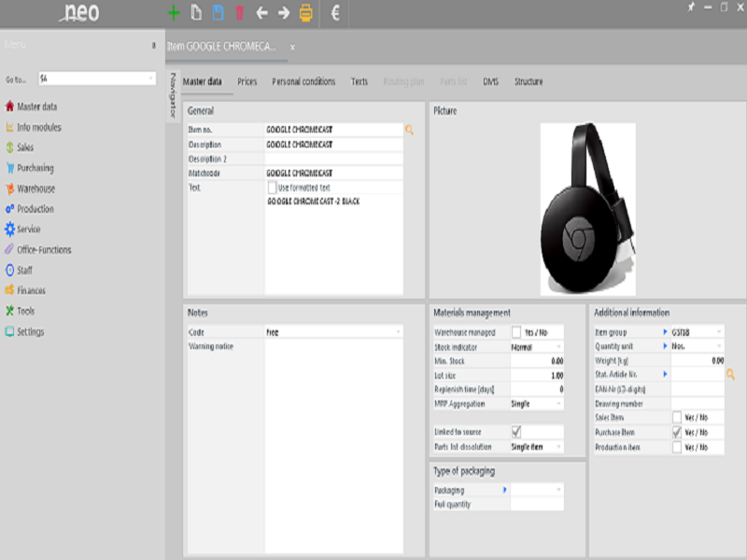This screenshot has height=560, width=747.
Task: Click the blue save disk icon
Action: 218,13
